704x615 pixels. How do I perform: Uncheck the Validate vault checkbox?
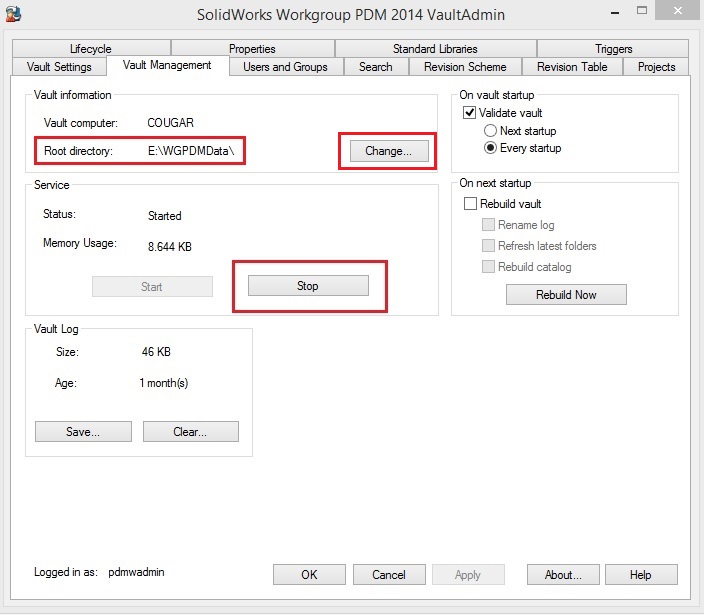pos(471,113)
